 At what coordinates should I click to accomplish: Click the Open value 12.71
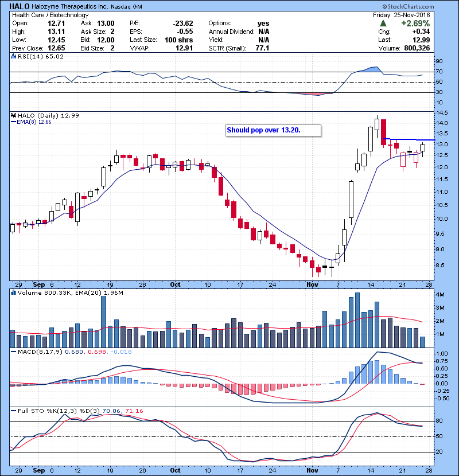coord(56,24)
